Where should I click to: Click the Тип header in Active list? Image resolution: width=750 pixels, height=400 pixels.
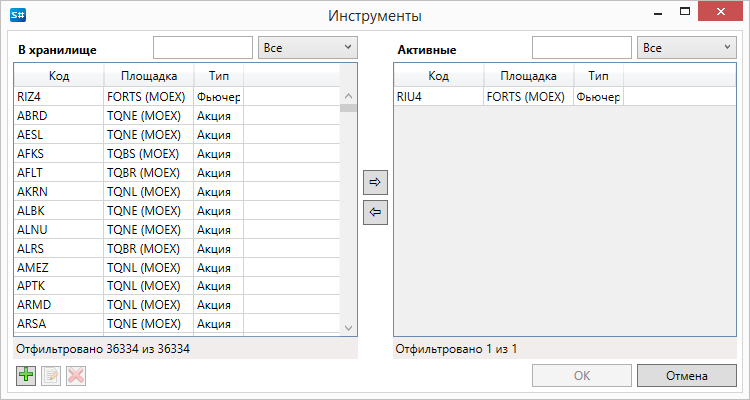[x=598, y=75]
